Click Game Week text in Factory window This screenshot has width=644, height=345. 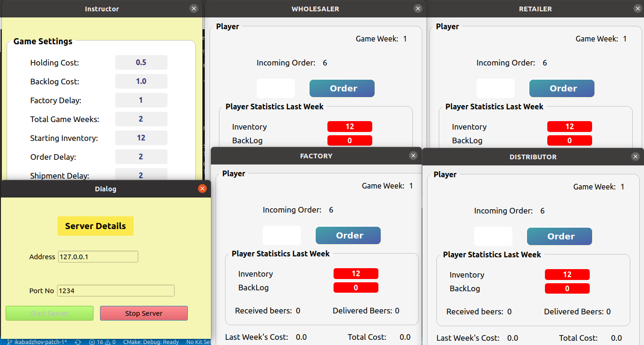pyautogui.click(x=383, y=186)
